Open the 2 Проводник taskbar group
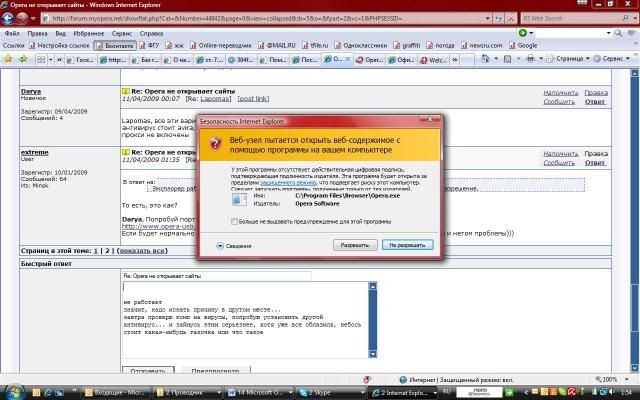Image resolution: width=640 pixels, height=400 pixels. 188,393
